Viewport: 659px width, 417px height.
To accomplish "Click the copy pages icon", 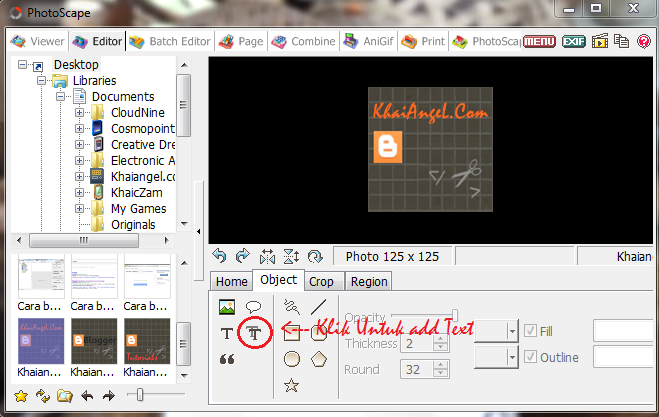I will pos(621,41).
